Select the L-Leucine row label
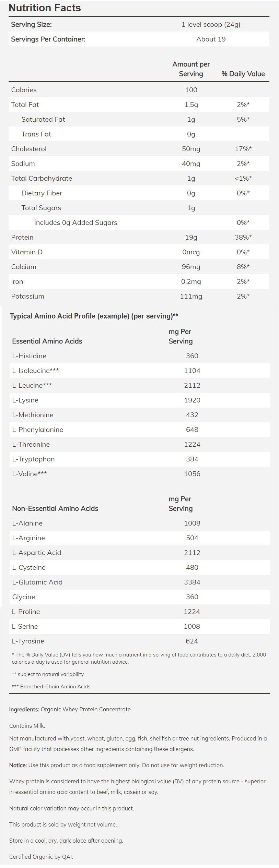 (x=32, y=385)
